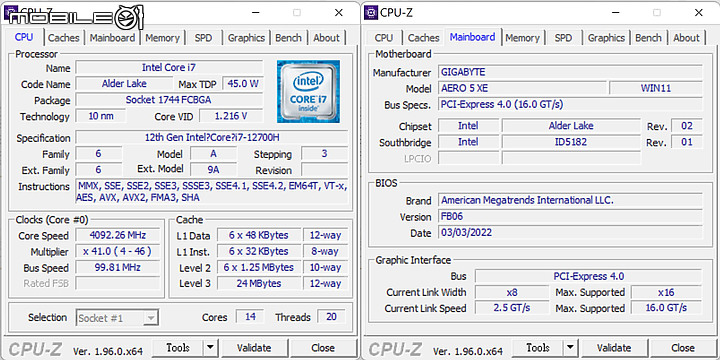Click the Core Speed value 4092.26 MHz
Viewport: 720px width, 360px height.
click(x=118, y=235)
